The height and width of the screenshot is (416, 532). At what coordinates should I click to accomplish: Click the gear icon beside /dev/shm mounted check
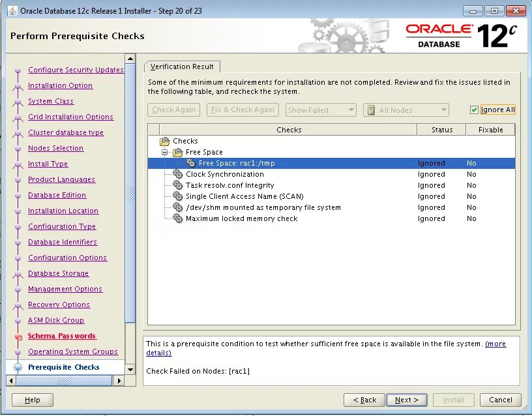coord(177,207)
